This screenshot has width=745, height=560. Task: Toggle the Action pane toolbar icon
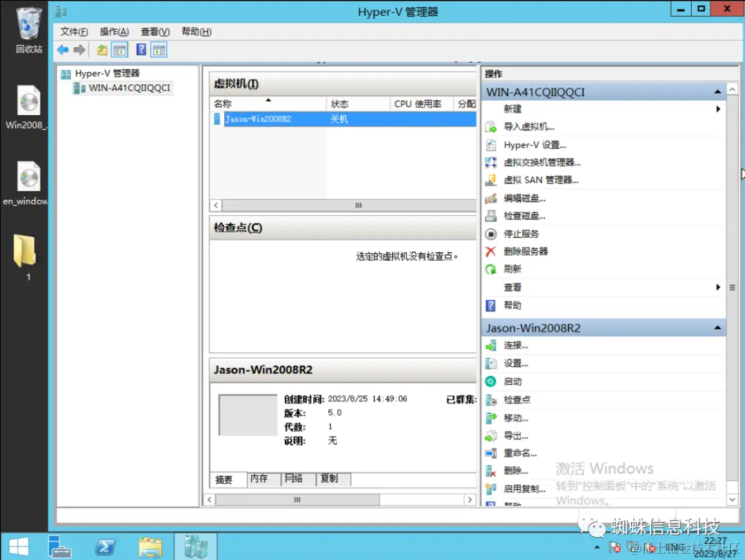pos(159,50)
